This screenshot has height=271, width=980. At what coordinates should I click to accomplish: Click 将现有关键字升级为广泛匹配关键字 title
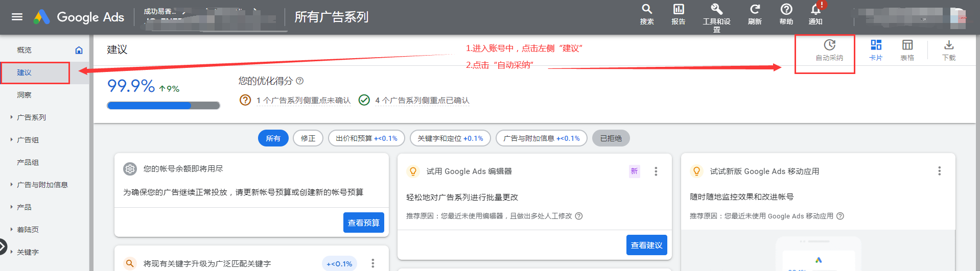(207, 264)
